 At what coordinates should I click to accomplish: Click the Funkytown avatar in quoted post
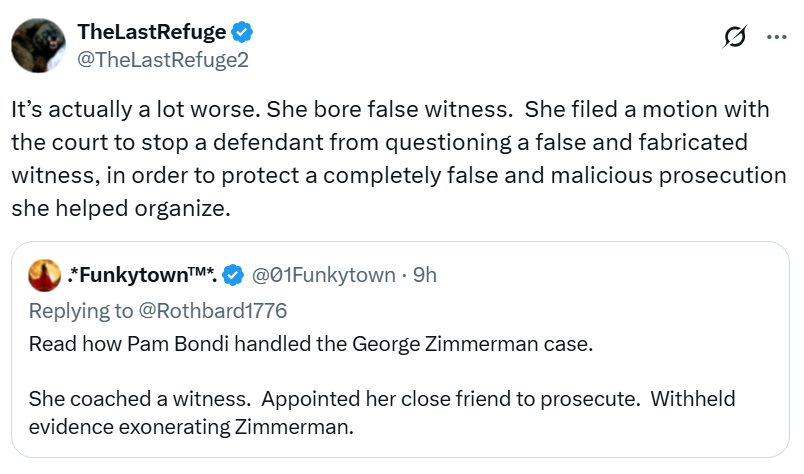click(42, 274)
